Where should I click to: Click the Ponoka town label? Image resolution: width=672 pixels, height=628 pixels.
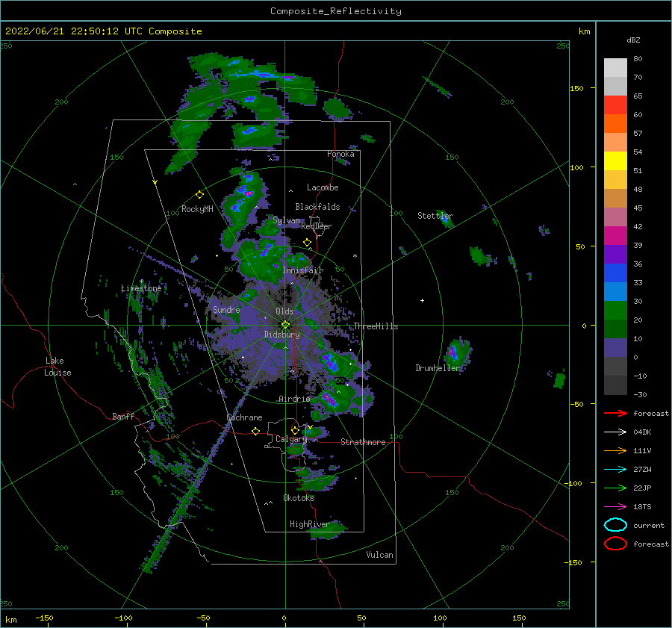pyautogui.click(x=340, y=154)
